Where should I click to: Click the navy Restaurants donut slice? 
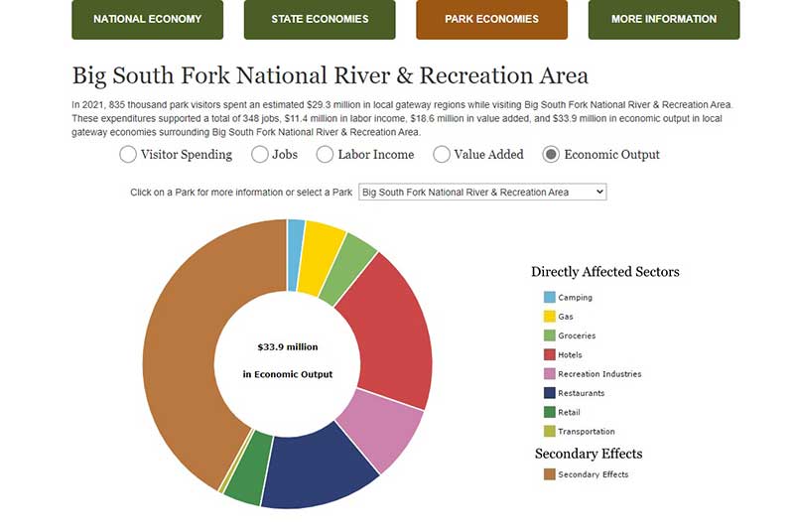tap(317, 468)
